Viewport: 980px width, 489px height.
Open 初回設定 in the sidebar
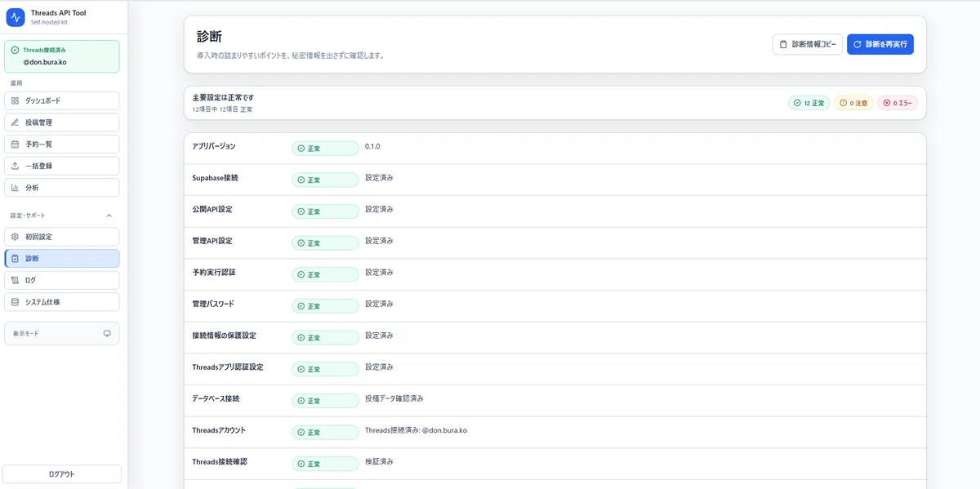(x=62, y=237)
